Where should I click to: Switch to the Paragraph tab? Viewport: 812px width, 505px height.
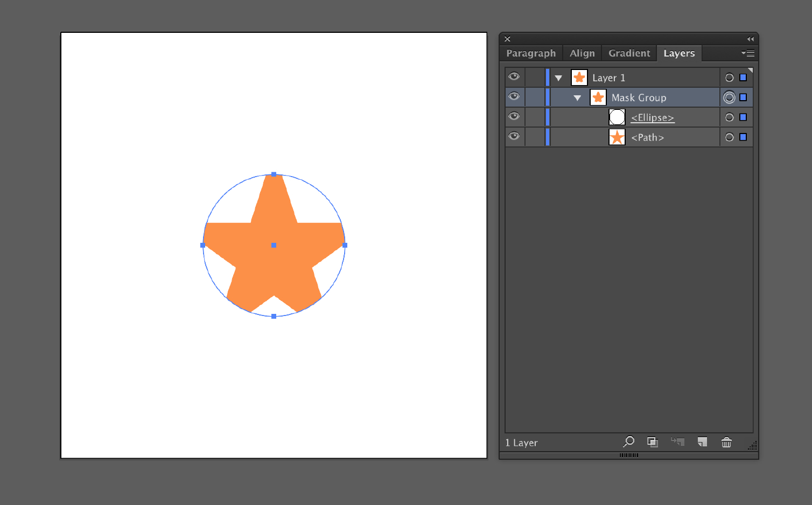click(531, 53)
